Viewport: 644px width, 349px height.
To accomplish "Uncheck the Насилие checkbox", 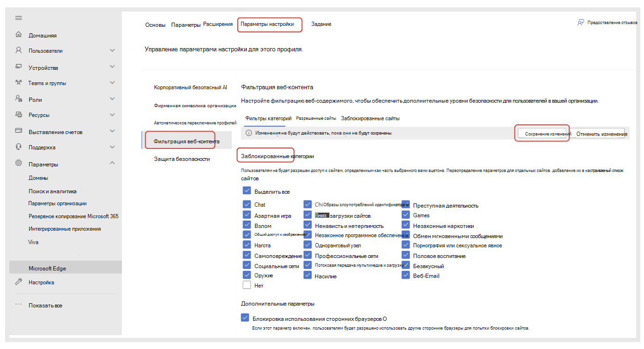I will (308, 276).
